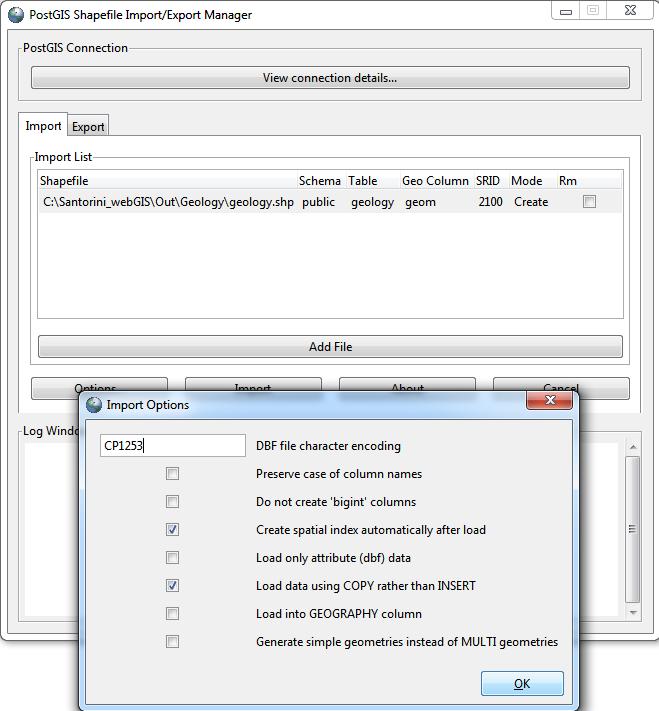
Task: Click Log Window scrollbar down arrow
Action: point(633,613)
